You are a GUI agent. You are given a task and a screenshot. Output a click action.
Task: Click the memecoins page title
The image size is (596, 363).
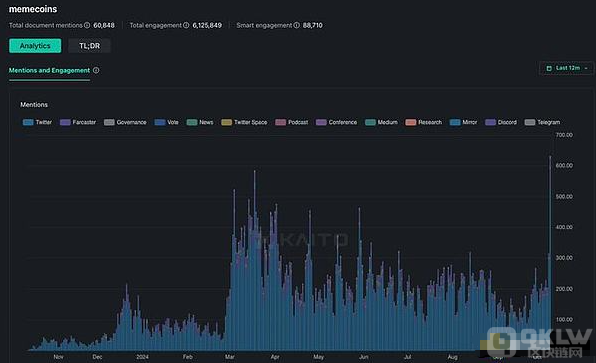pos(33,9)
